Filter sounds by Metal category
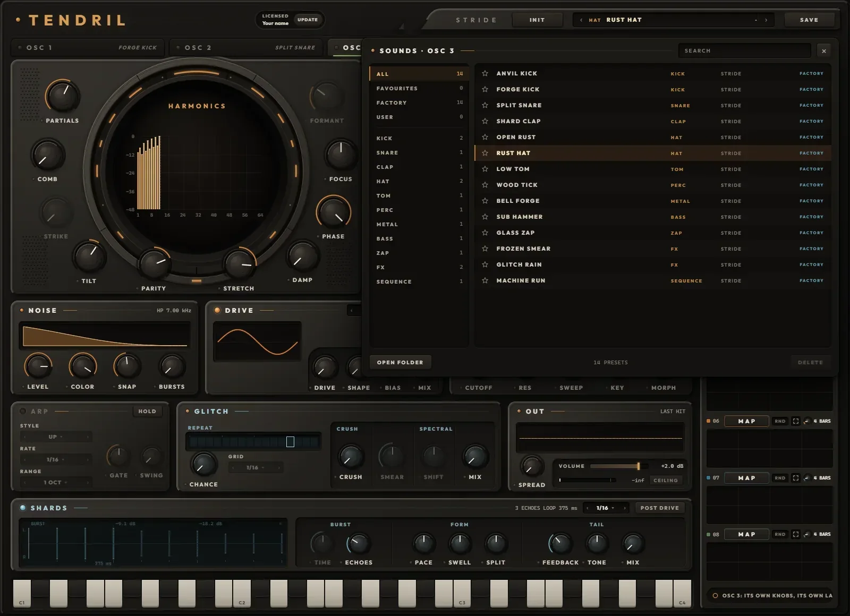850x616 pixels. coord(419,224)
